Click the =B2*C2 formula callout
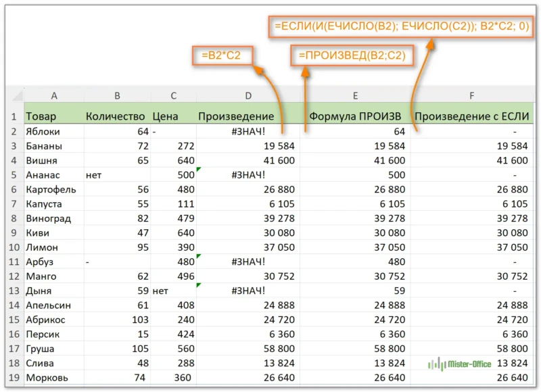This screenshot has height=392, width=541. pyautogui.click(x=222, y=56)
